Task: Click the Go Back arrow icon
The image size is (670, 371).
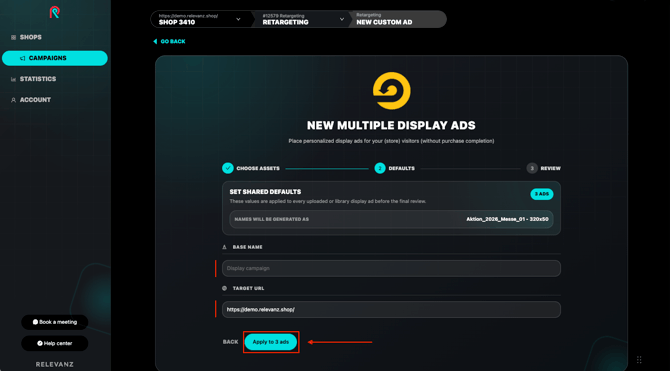Action: point(155,41)
